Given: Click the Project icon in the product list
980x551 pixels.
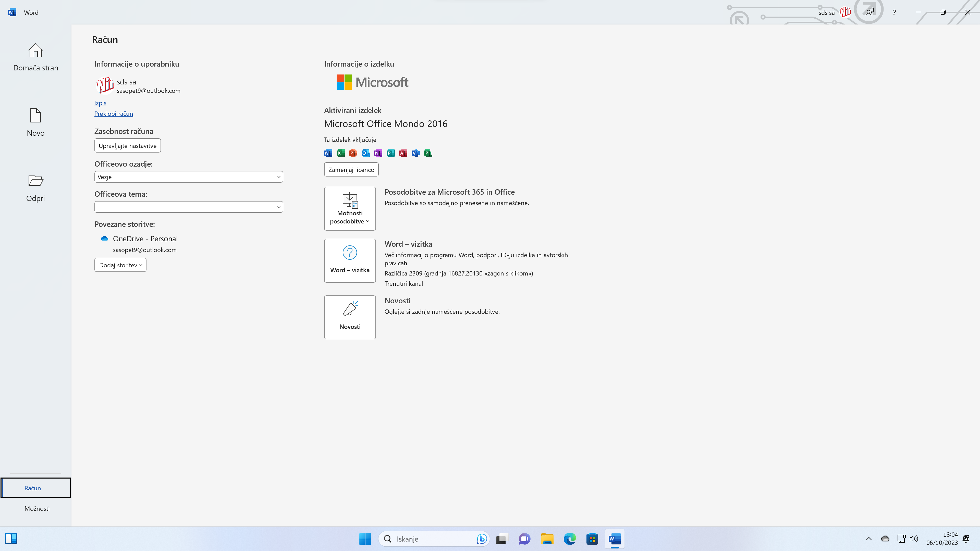Looking at the screenshot, I should coord(428,153).
